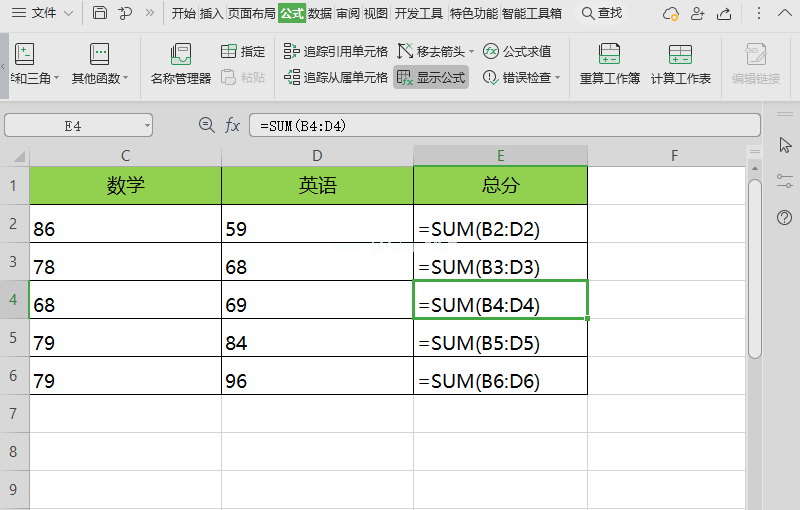Image resolution: width=800 pixels, height=510 pixels.
Task: Open the Name Box dropdown arrow
Action: click(147, 125)
